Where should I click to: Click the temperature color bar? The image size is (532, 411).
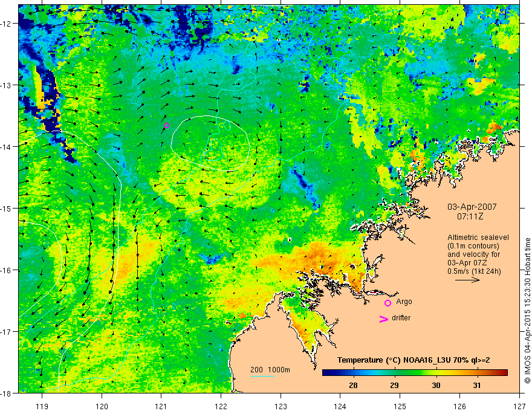coord(415,373)
